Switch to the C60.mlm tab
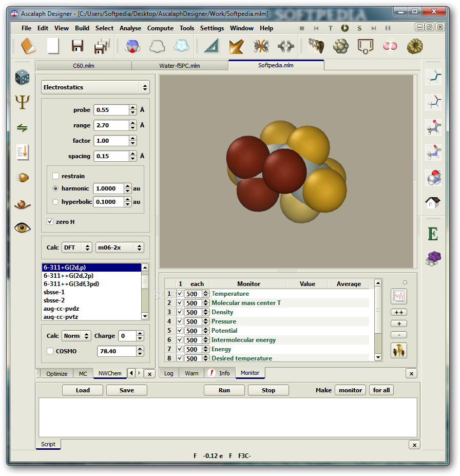 [84, 66]
